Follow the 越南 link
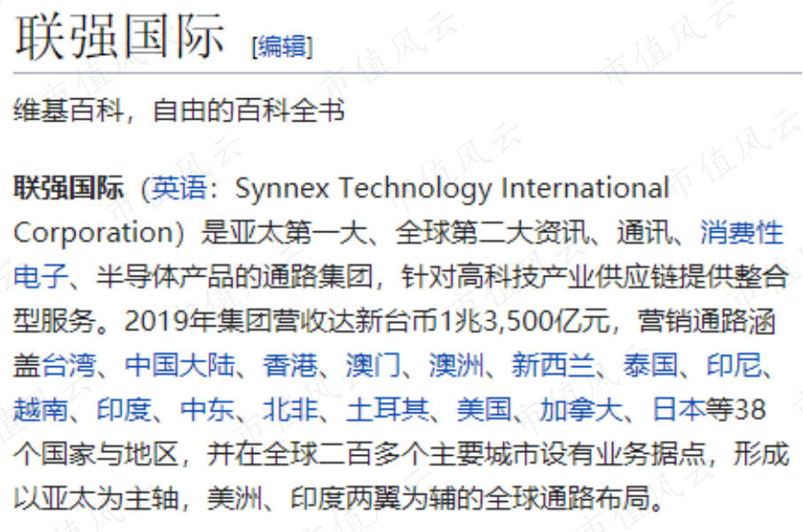The width and height of the screenshot is (803, 532). [x=41, y=410]
